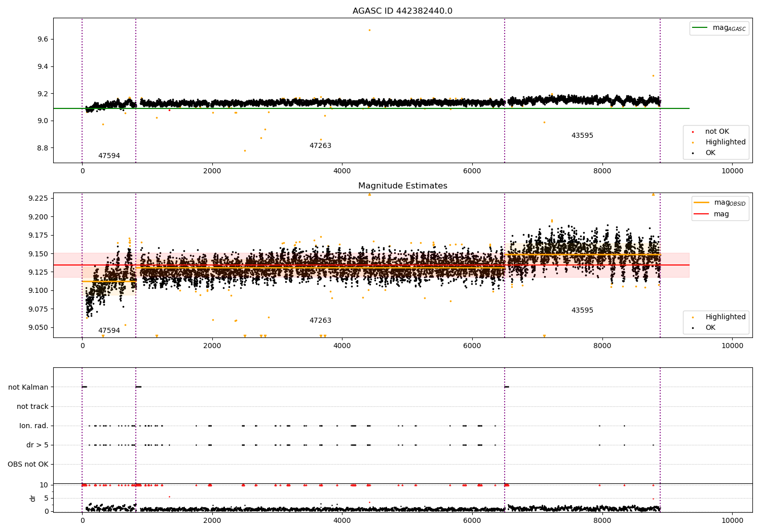Click the '10000' x-axis tick in top panel
Viewport: 760px width, 532px height.
coord(733,171)
